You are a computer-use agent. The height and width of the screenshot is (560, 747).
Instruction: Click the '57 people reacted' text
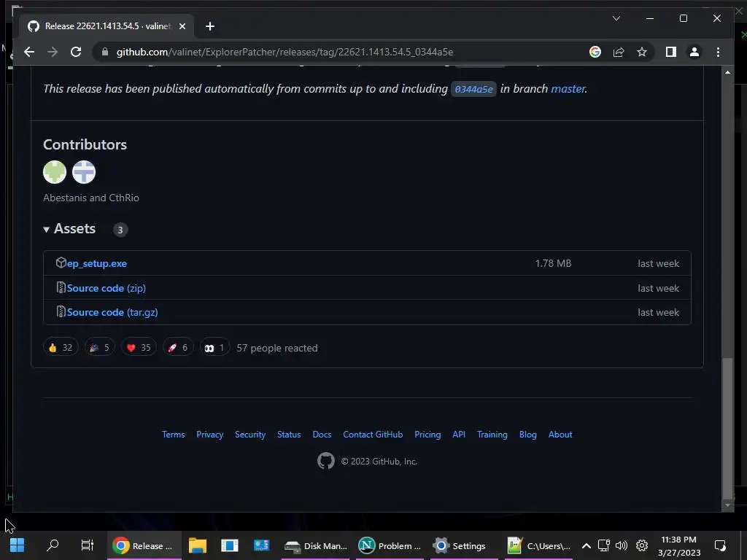tap(277, 348)
